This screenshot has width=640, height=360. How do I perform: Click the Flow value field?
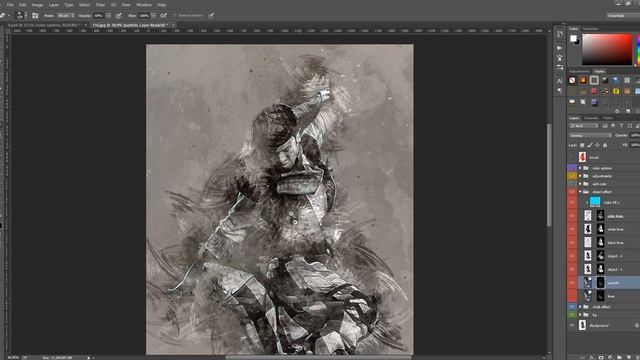tap(144, 16)
